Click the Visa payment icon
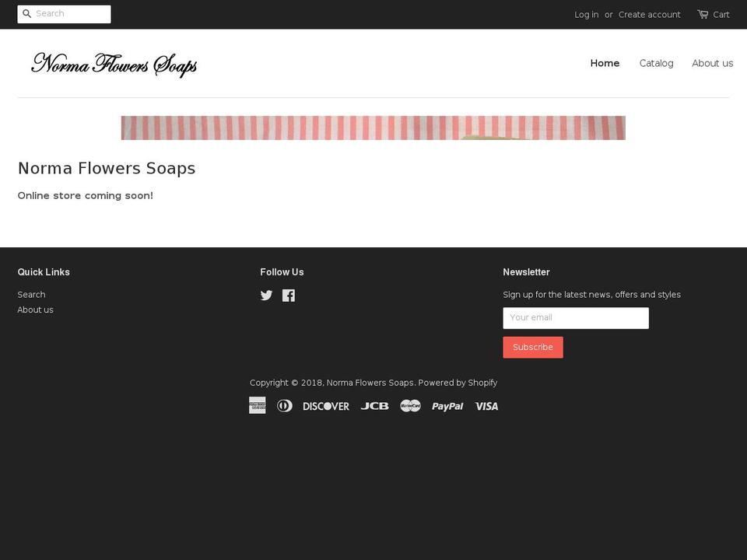747x560 pixels. coord(486,406)
